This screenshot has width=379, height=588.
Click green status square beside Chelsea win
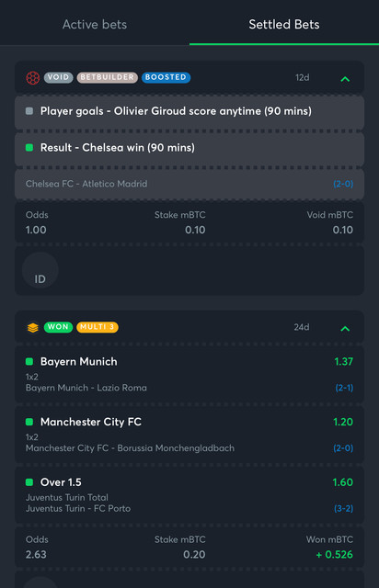click(29, 147)
